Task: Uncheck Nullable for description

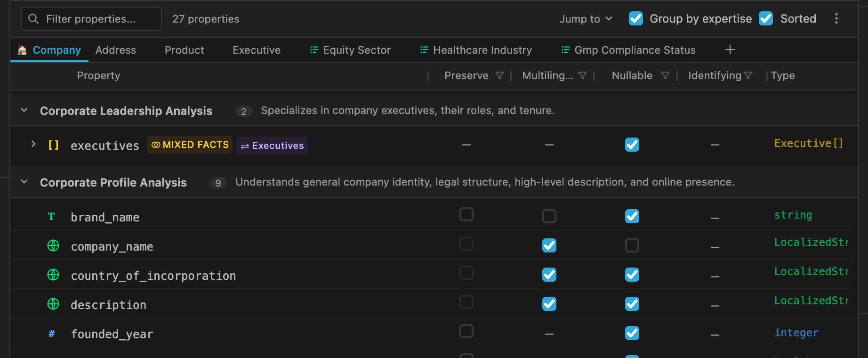Action: click(632, 304)
